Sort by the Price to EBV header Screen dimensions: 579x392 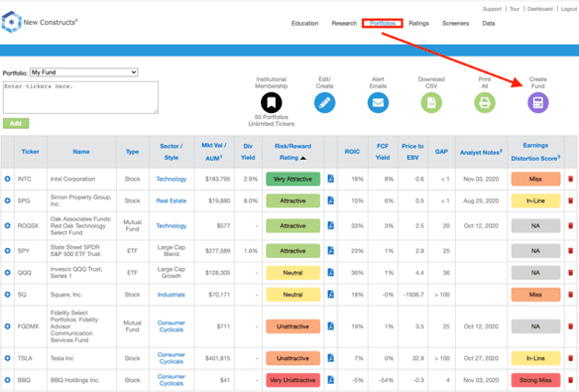(x=413, y=151)
